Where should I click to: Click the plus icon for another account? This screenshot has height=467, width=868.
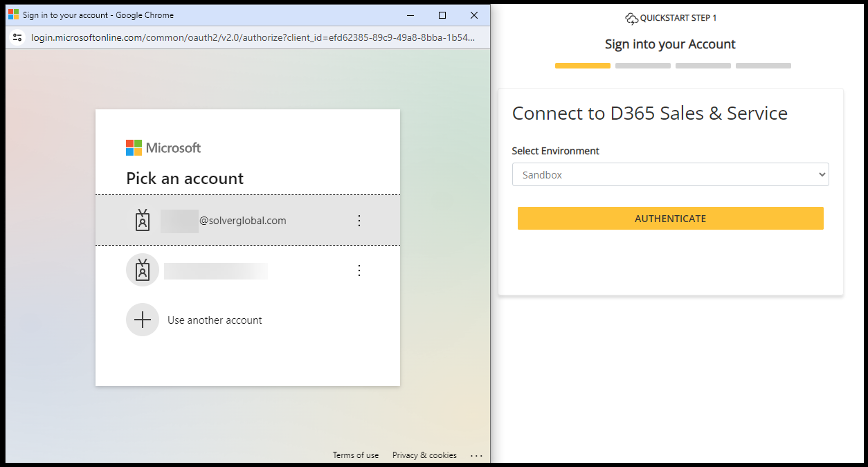pos(143,320)
